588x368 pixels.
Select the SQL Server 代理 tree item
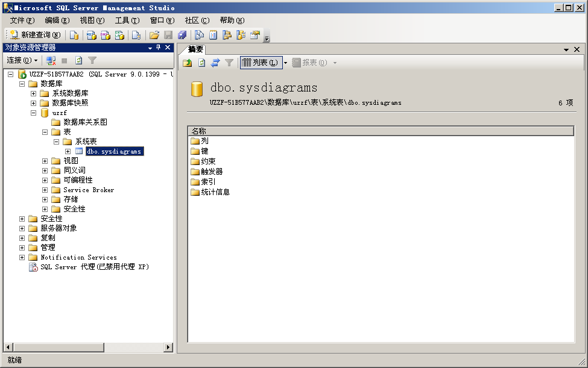click(x=95, y=267)
